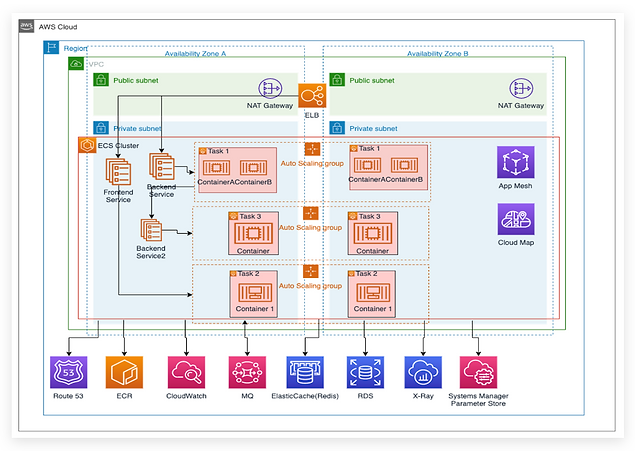This screenshot has width=635, height=451.
Task: Select Task 3 Auto Scaling group icon
Action: click(x=311, y=213)
